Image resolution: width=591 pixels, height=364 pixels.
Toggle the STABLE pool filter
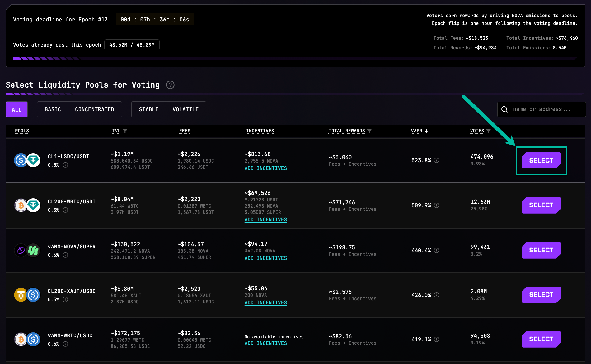point(149,109)
